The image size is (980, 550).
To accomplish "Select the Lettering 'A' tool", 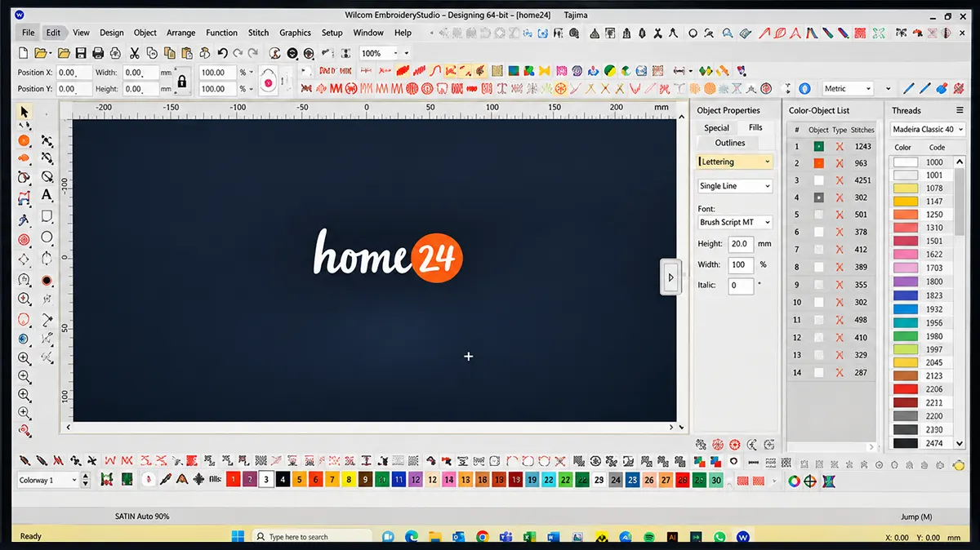I will click(47, 195).
